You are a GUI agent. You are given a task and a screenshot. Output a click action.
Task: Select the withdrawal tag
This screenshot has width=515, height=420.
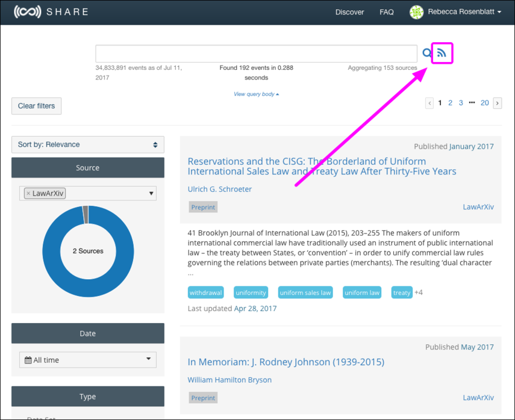click(205, 292)
